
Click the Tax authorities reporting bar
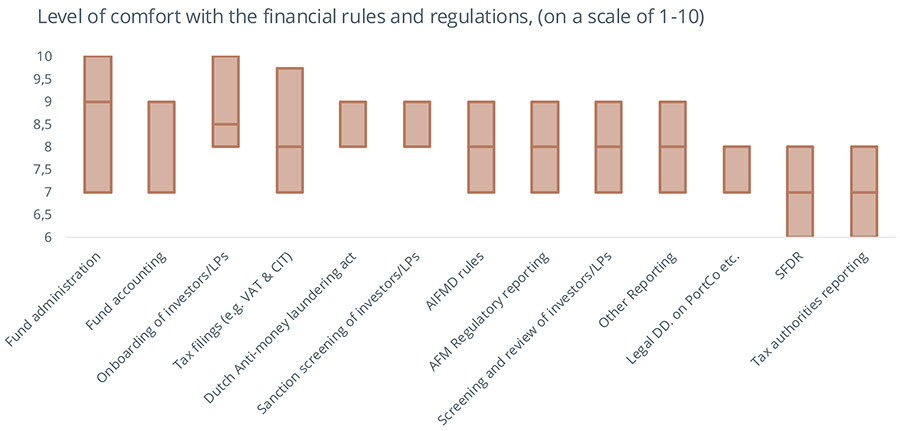[x=865, y=191]
